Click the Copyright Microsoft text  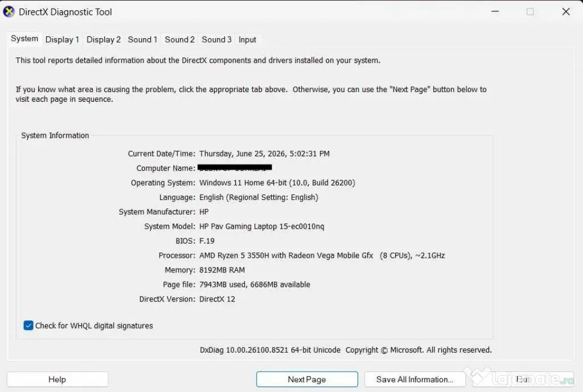click(418, 350)
